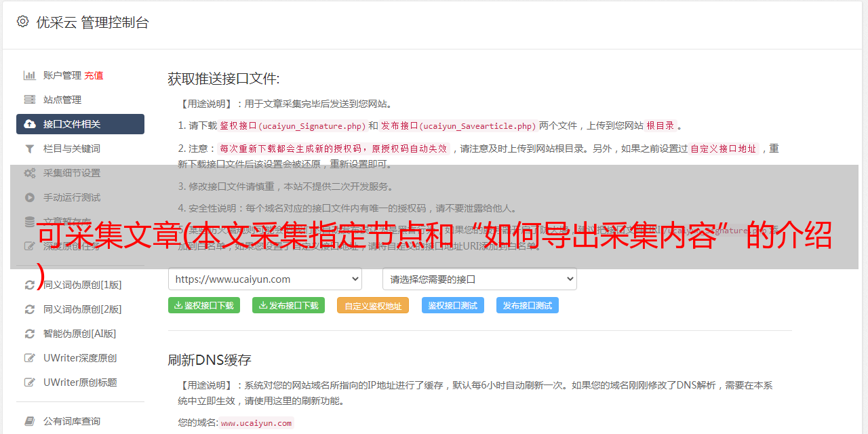Open the UWriter深度原创 menu item
This screenshot has height=434, width=868.
click(80, 358)
